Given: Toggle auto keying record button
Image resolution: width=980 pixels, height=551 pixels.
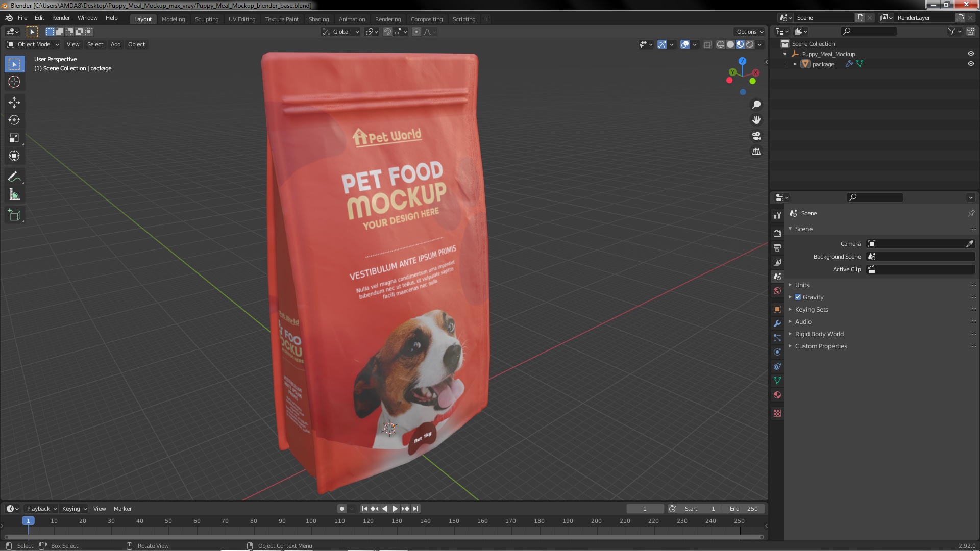Looking at the screenshot, I should tap(342, 509).
